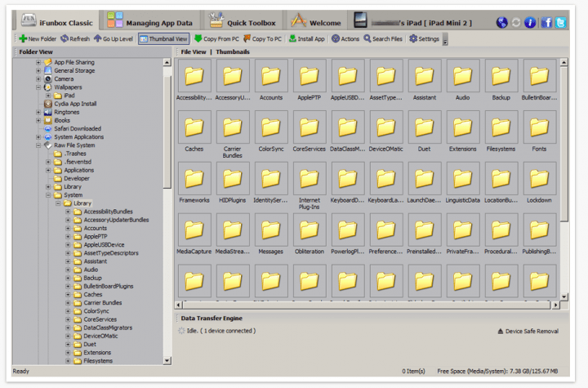This screenshot has height=388, width=588.
Task: Create a folder with the New Folder icon
Action: tap(23, 38)
